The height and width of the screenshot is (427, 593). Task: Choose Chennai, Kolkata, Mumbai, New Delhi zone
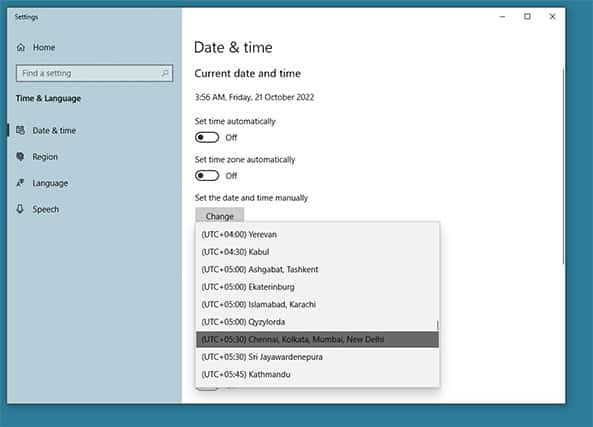[318, 340]
